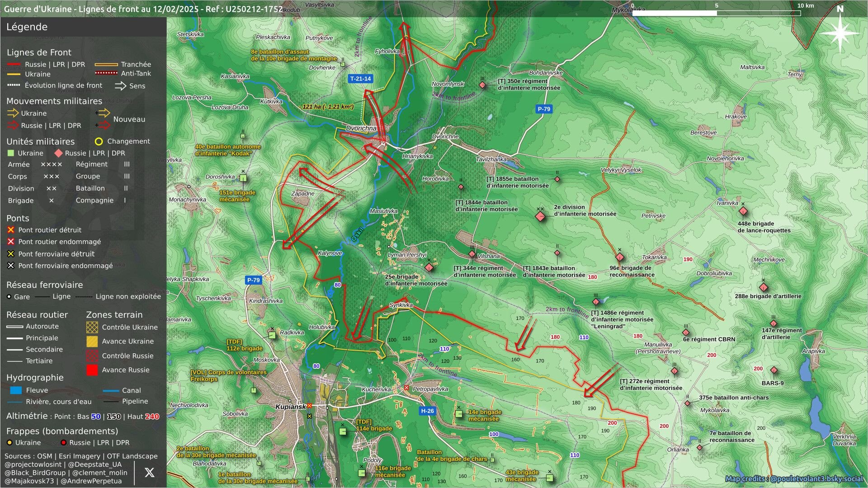Click the Dvorichna town label

361,128
